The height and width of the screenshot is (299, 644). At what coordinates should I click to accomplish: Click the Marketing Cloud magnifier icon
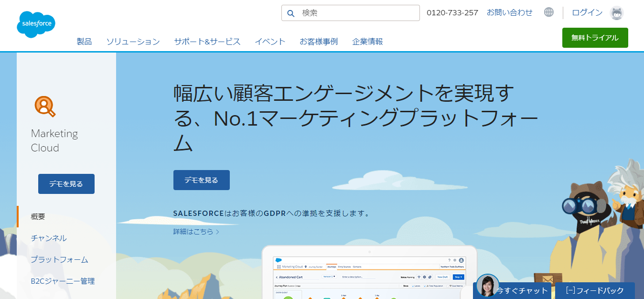pyautogui.click(x=45, y=106)
